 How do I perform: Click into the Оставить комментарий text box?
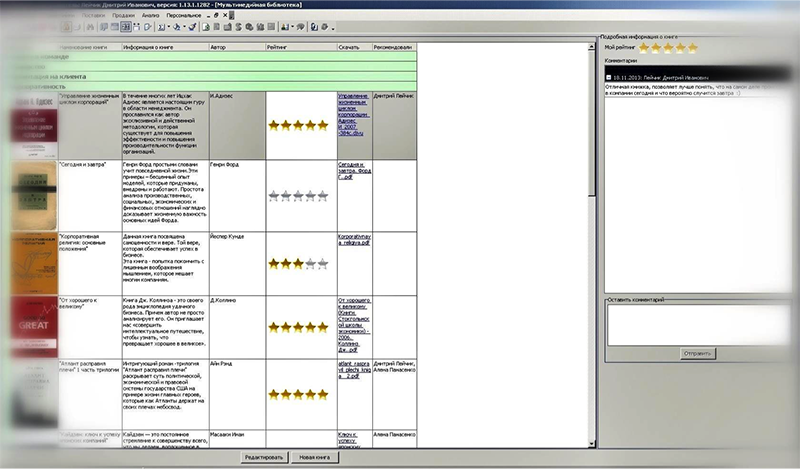tap(698, 325)
